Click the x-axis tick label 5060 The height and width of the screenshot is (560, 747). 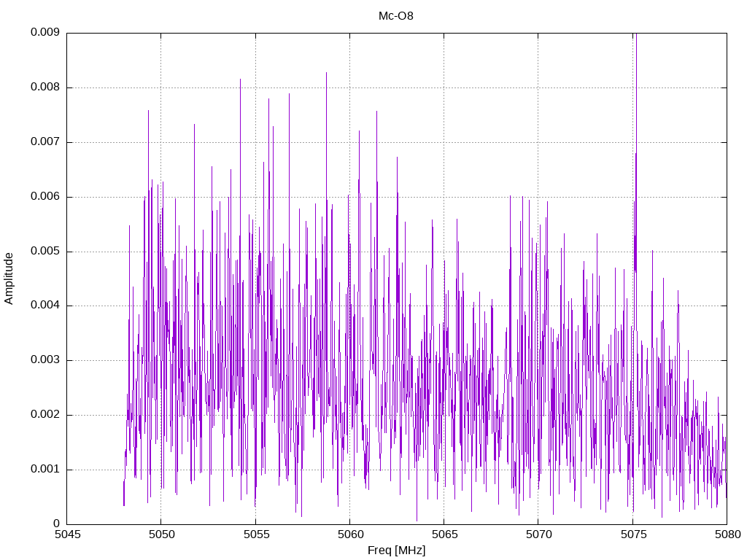pos(351,534)
